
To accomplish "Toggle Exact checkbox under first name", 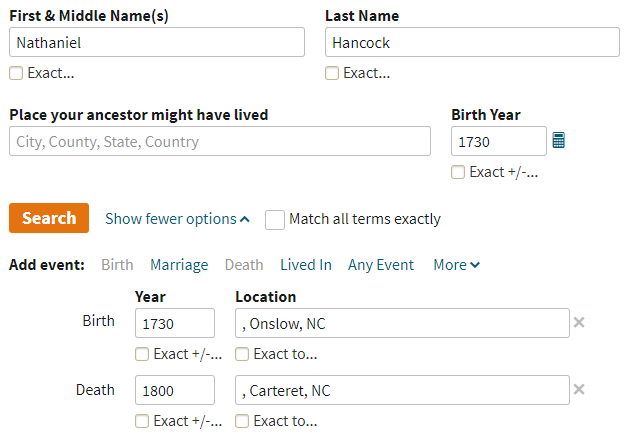I will pyautogui.click(x=16, y=73).
